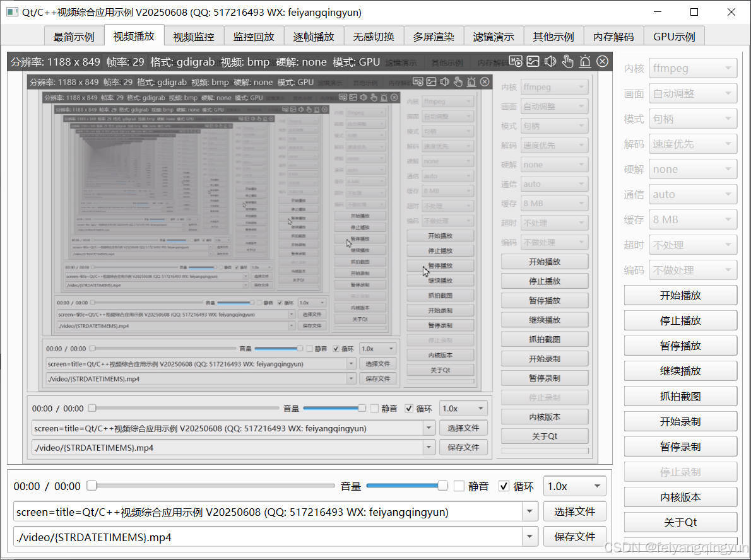
Task: Click the 缓存 label in settings panel
Action: 634,219
